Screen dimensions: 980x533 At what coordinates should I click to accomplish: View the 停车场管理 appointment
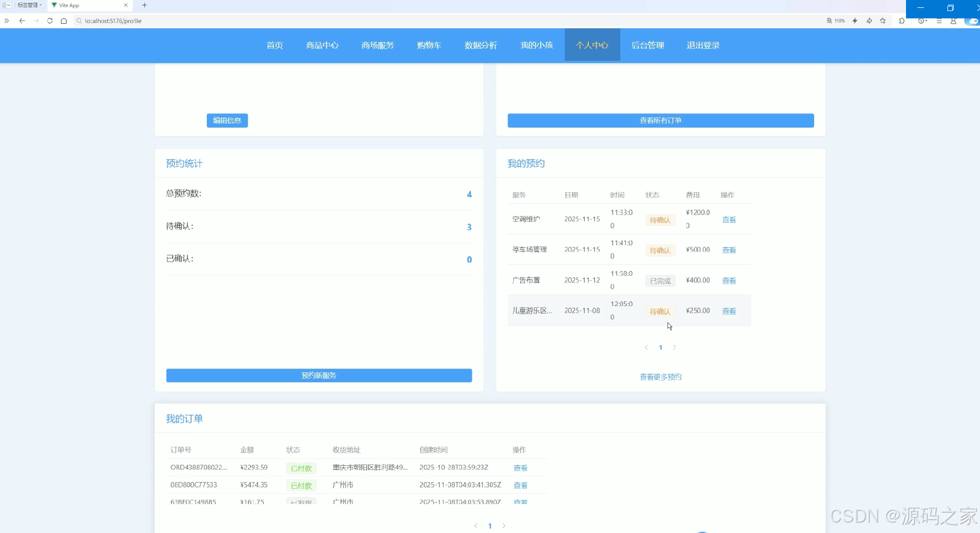[729, 250]
